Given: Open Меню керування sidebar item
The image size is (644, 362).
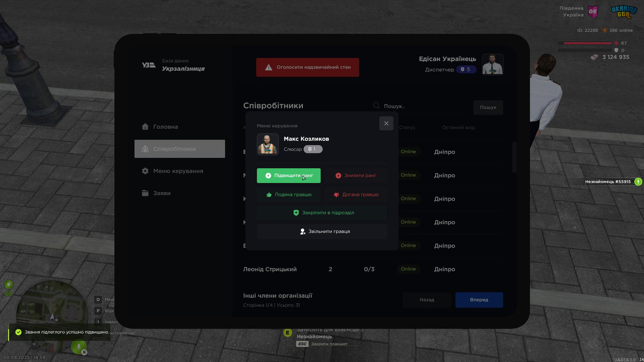Looking at the screenshot, I should coord(180,171).
